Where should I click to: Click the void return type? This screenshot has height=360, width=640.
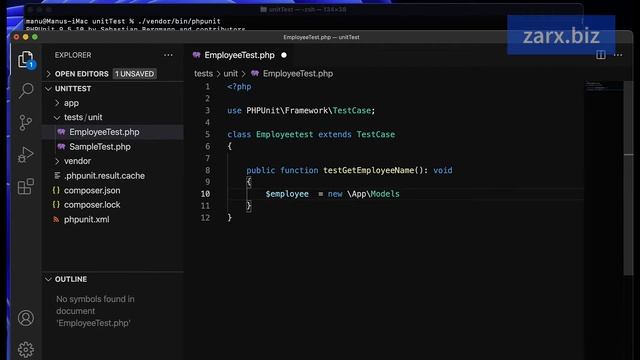click(x=443, y=170)
